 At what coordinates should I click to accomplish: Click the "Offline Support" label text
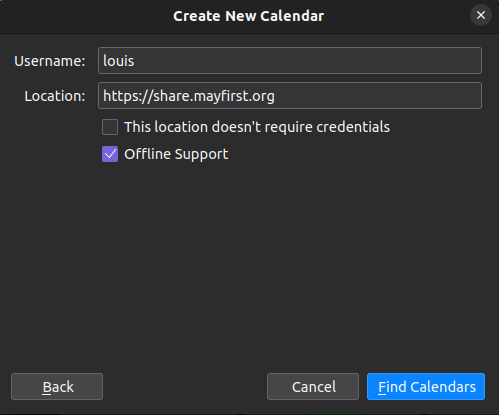[176, 154]
